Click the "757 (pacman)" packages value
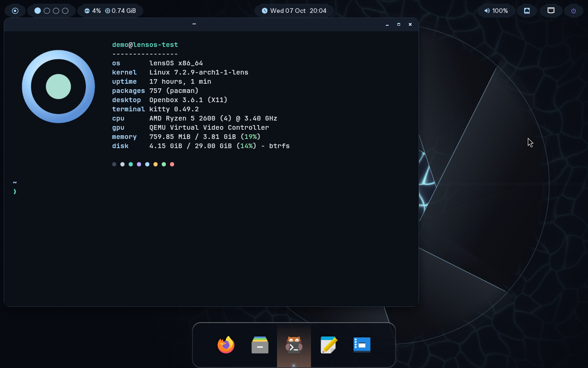Image resolution: width=588 pixels, height=368 pixels. [174, 91]
